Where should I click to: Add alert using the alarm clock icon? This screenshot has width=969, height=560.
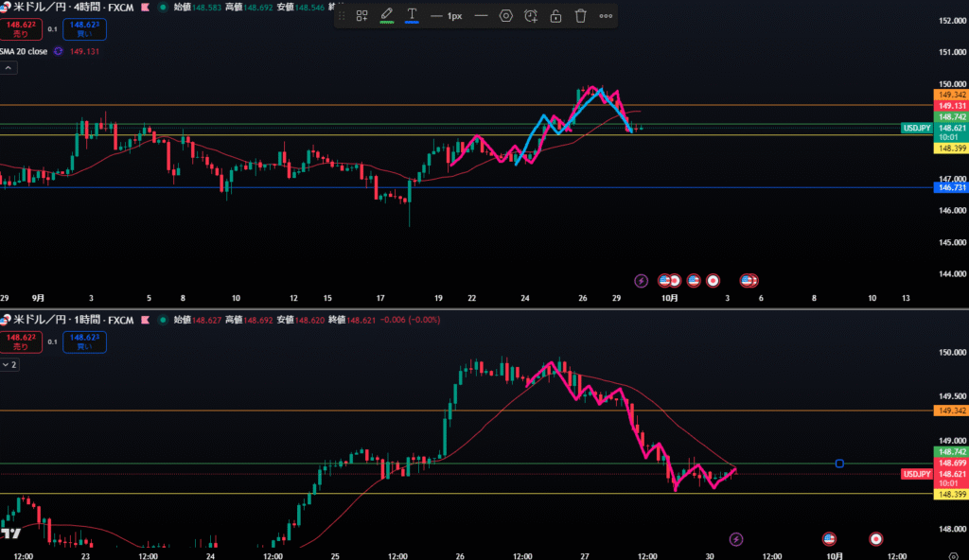tap(531, 16)
